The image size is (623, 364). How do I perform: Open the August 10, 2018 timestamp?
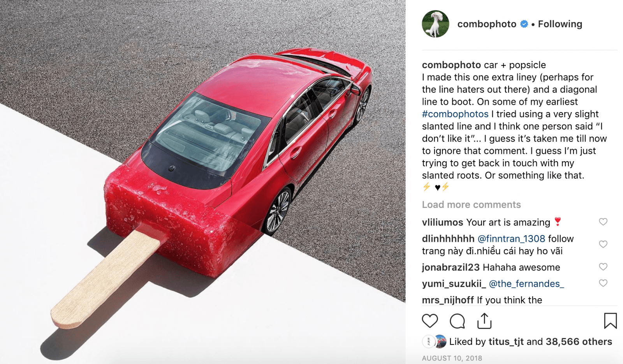point(452,358)
